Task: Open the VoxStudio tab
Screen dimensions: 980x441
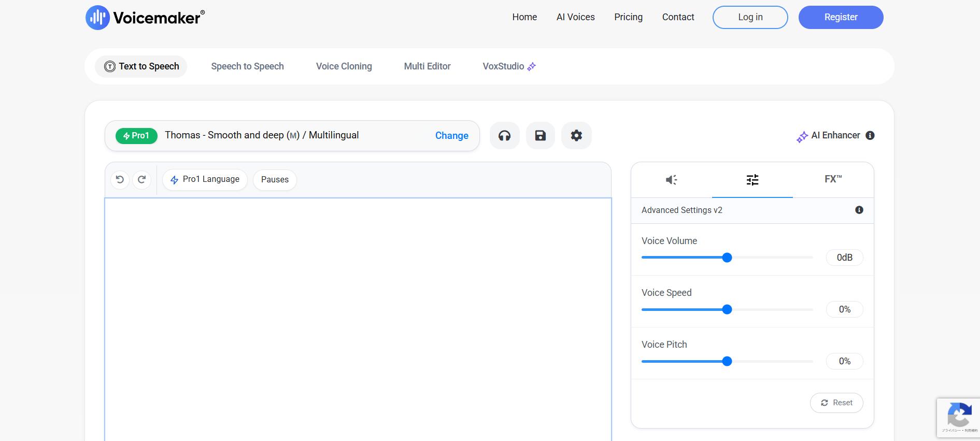Action: [509, 66]
